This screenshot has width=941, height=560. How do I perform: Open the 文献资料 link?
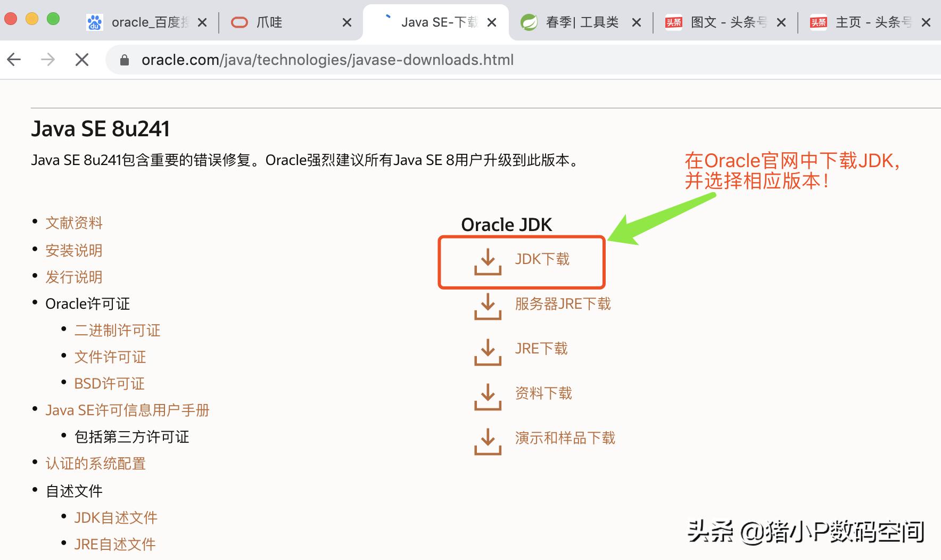tap(74, 223)
